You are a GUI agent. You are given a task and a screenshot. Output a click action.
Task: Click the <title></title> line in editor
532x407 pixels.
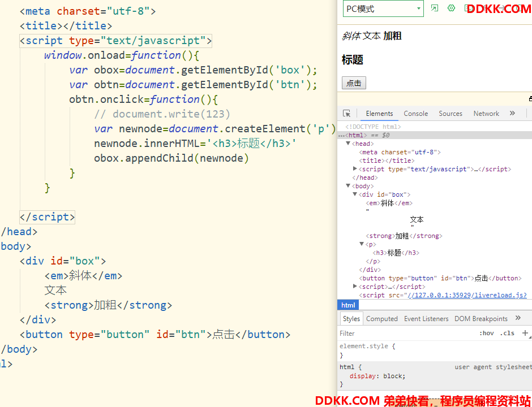click(66, 26)
